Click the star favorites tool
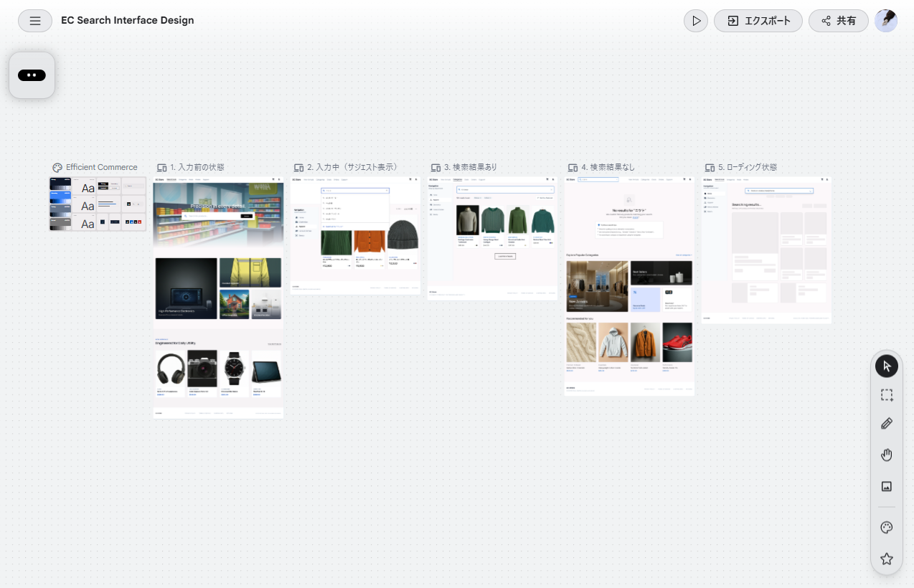914x588 pixels. [887, 559]
